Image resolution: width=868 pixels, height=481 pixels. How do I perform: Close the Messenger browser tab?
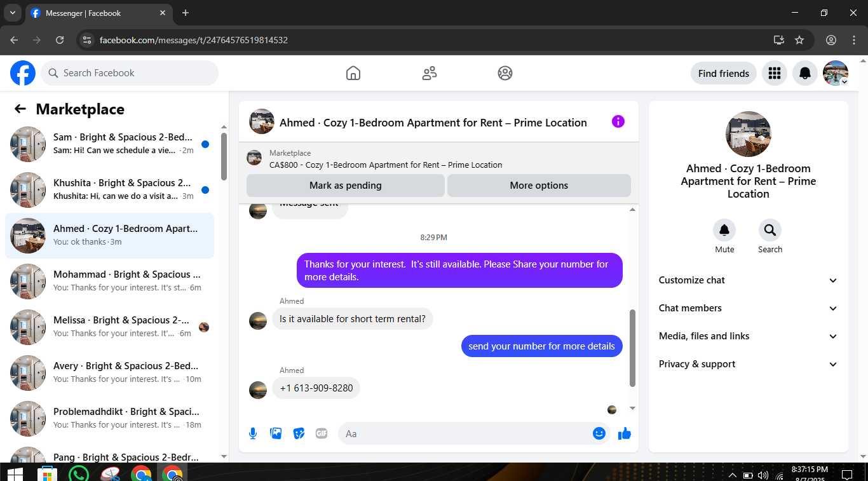(x=163, y=13)
